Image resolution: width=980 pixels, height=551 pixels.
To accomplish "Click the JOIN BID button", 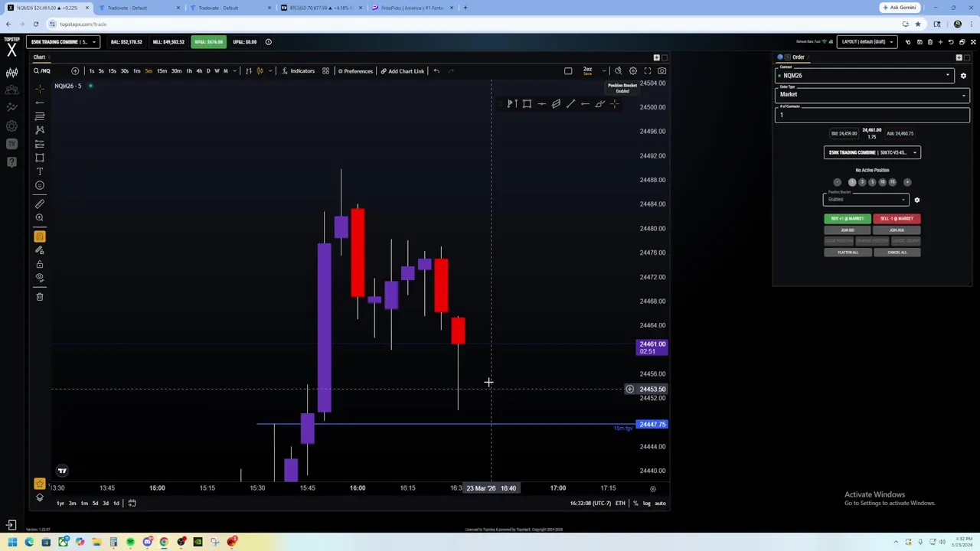I will (848, 230).
